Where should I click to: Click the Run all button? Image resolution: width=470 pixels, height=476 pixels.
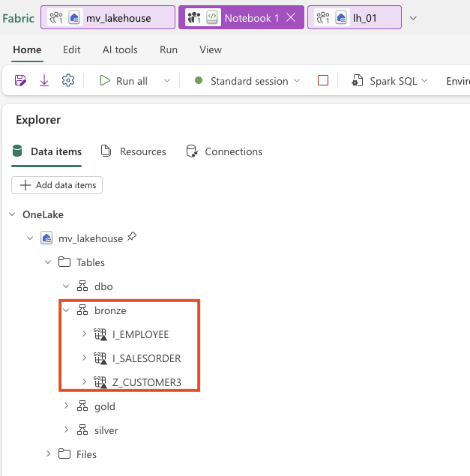[x=124, y=81]
